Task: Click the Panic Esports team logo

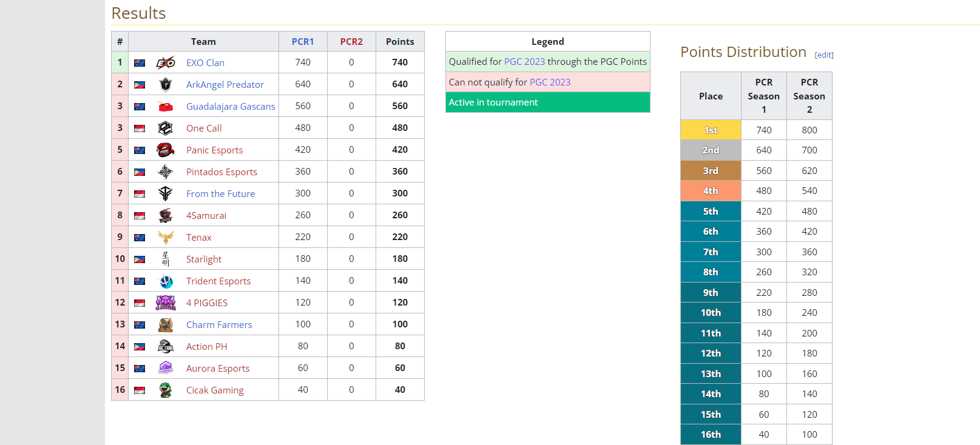Action: point(166,150)
